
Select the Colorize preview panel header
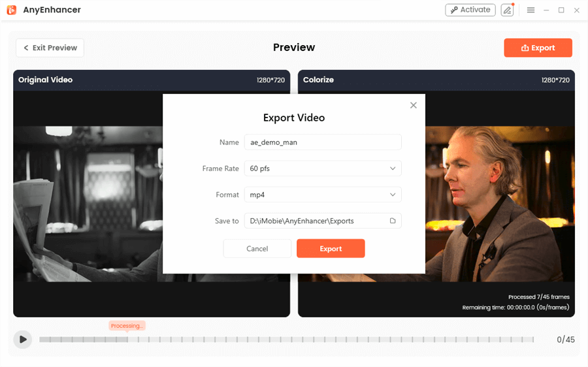pos(436,80)
